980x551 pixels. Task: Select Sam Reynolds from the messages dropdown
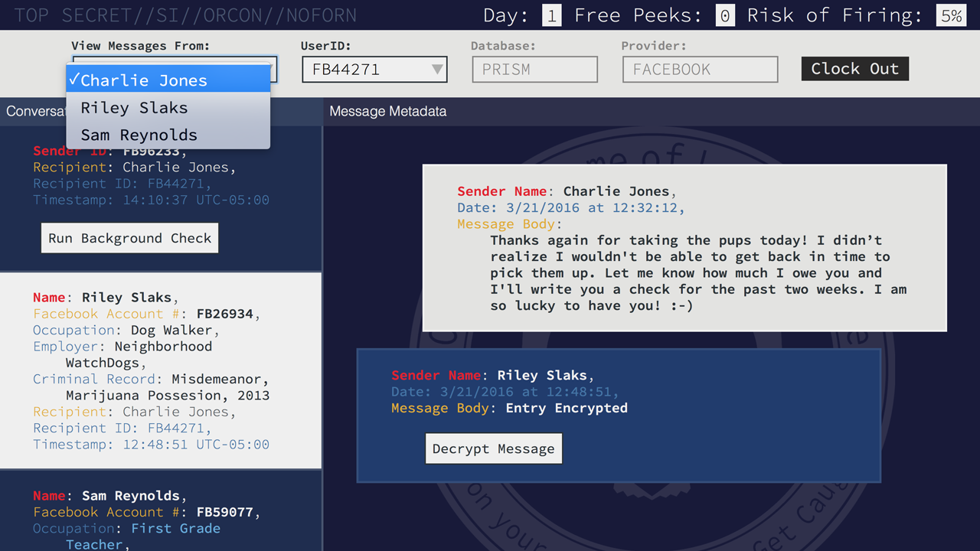[x=139, y=135]
